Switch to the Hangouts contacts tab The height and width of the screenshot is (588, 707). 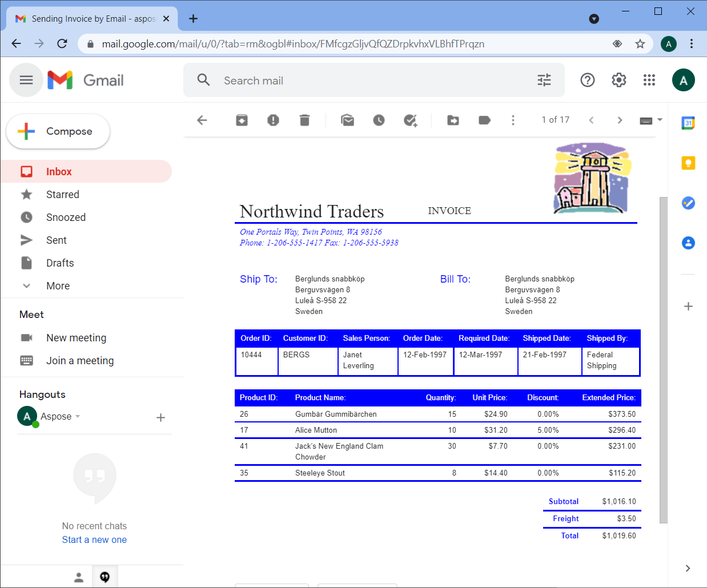pos(79,577)
